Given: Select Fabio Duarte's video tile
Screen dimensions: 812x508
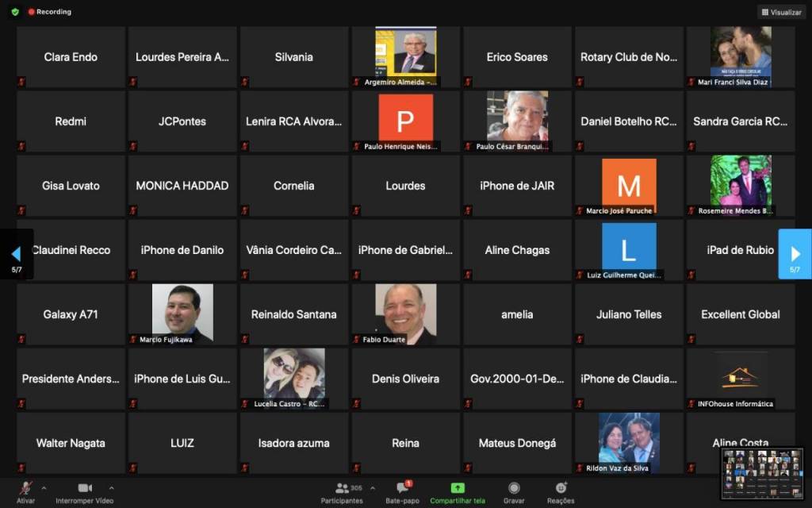Looking at the screenshot, I should click(405, 314).
